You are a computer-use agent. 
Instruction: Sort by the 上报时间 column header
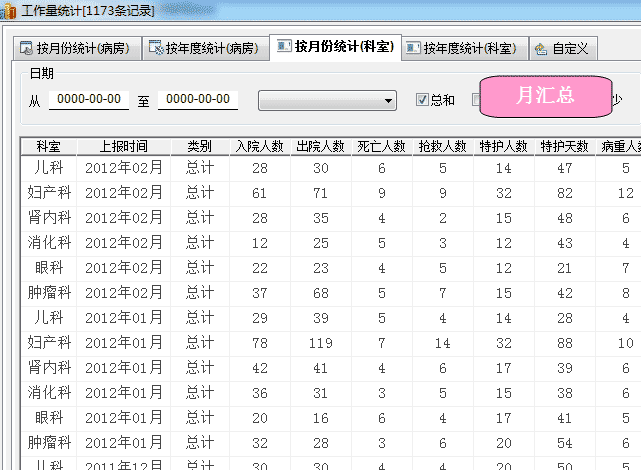click(124, 146)
